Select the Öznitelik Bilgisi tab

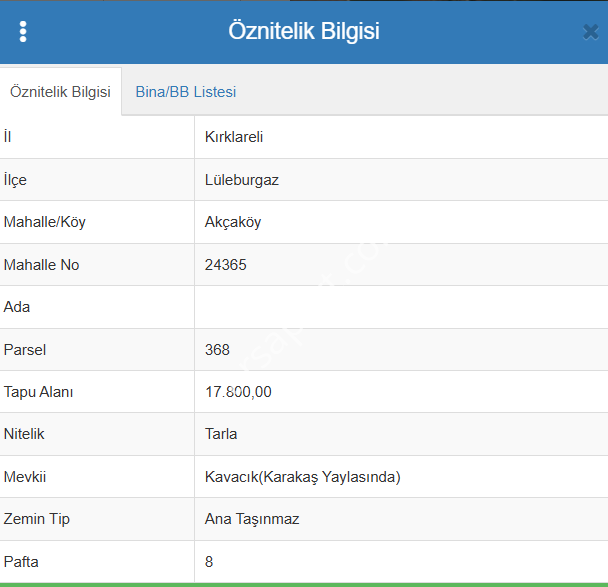[60, 92]
